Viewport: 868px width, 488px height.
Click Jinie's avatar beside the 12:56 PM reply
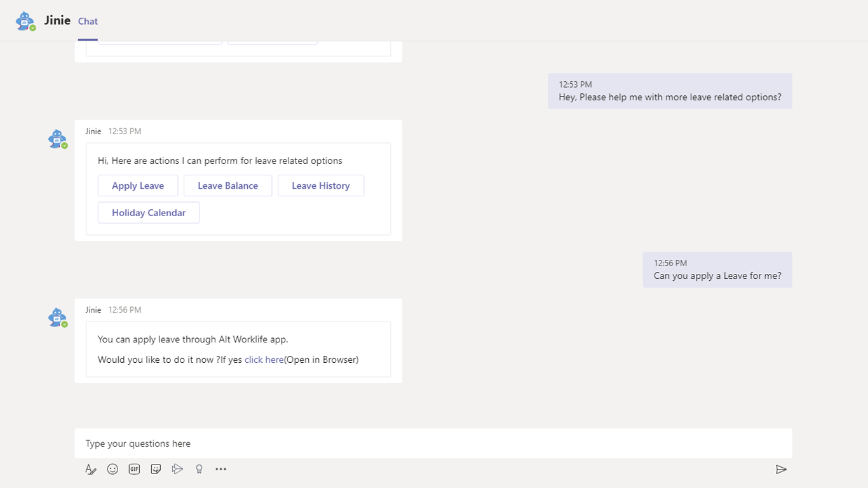click(x=58, y=318)
